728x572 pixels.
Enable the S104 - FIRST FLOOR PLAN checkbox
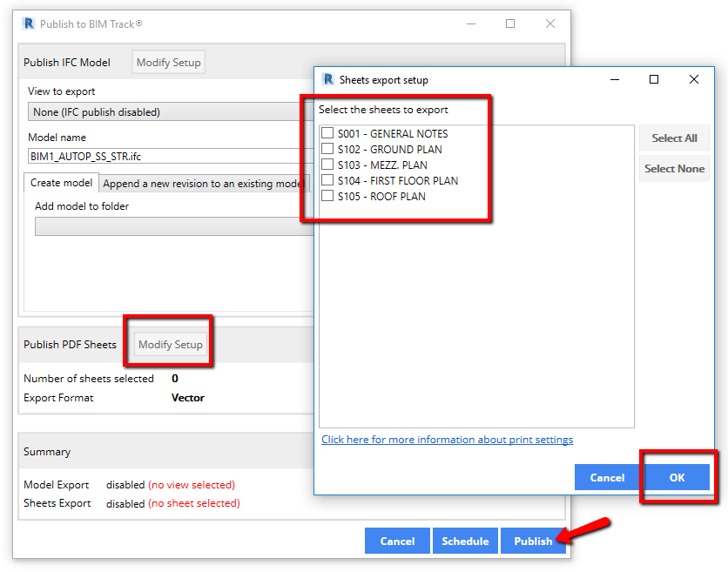(x=327, y=180)
